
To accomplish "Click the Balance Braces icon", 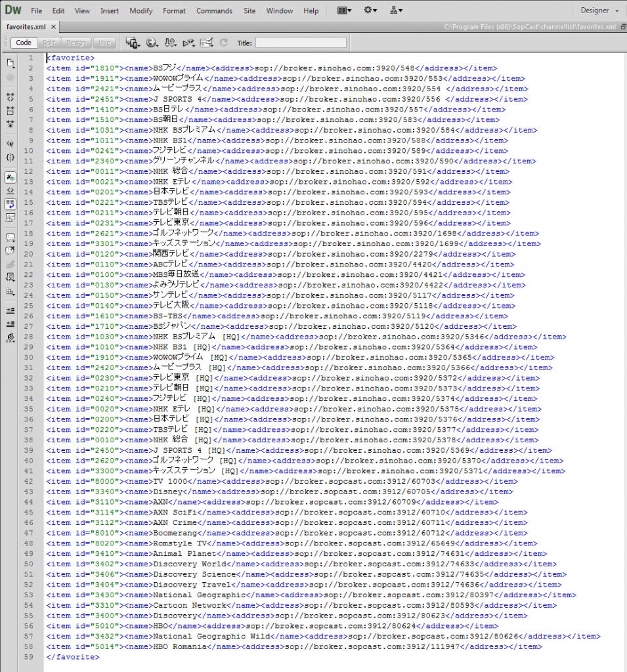I will click(x=11, y=157).
